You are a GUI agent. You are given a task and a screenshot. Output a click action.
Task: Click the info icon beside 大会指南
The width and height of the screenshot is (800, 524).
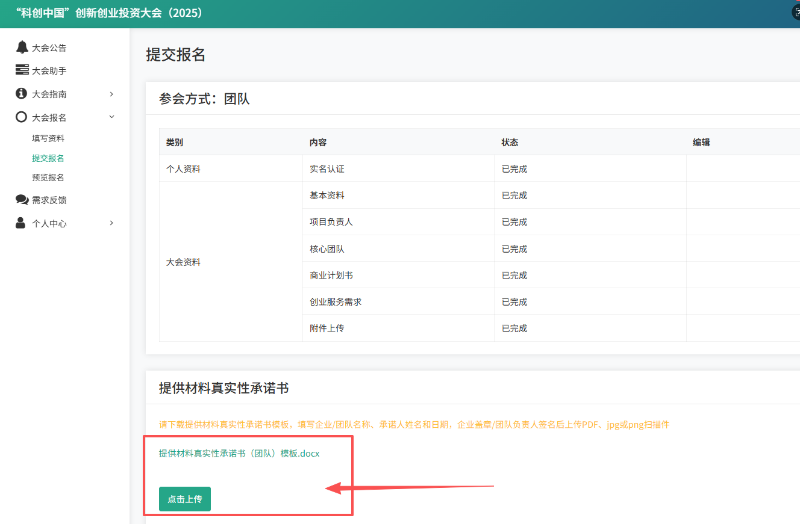click(x=22, y=93)
